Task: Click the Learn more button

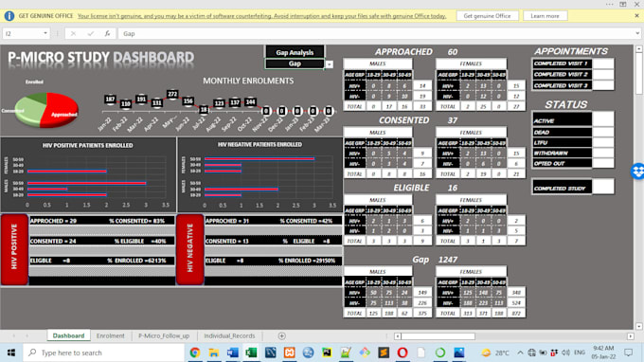Action: (x=545, y=15)
